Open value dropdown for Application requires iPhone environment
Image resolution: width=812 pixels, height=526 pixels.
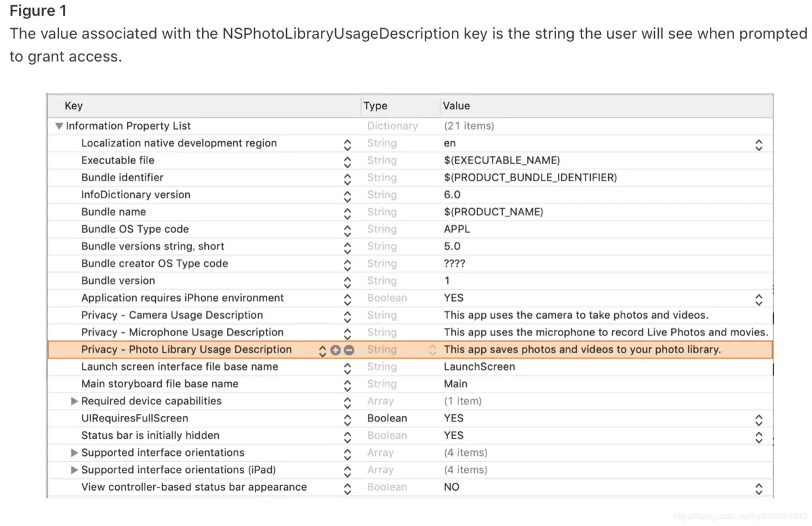(759, 298)
